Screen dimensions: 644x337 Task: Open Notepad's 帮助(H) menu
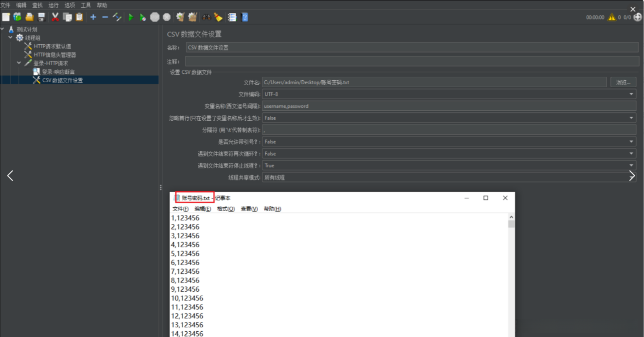click(272, 209)
